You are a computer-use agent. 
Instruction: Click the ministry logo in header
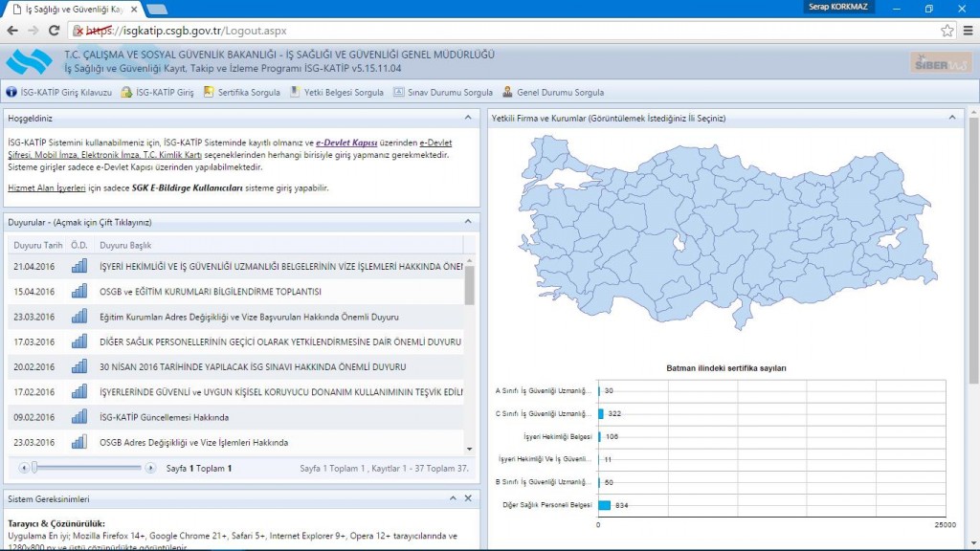click(29, 61)
